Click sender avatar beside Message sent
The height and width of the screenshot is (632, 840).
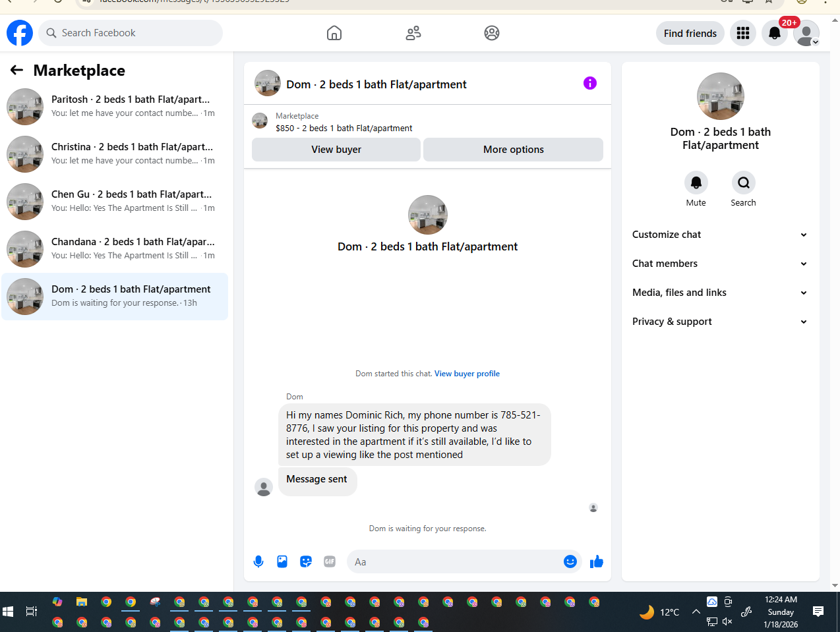[x=264, y=488]
